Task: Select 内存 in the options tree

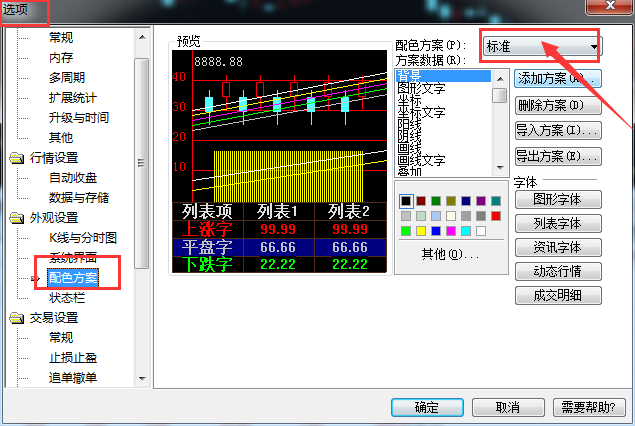Action: [x=61, y=58]
